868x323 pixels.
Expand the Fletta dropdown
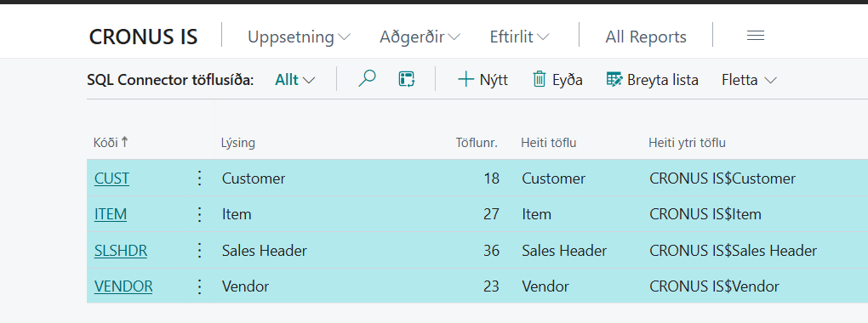click(749, 80)
